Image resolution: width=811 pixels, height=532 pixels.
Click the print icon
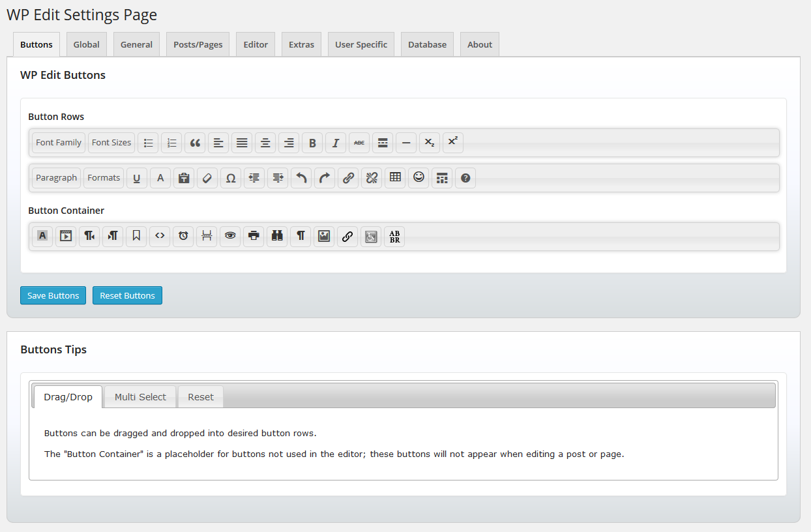point(254,237)
